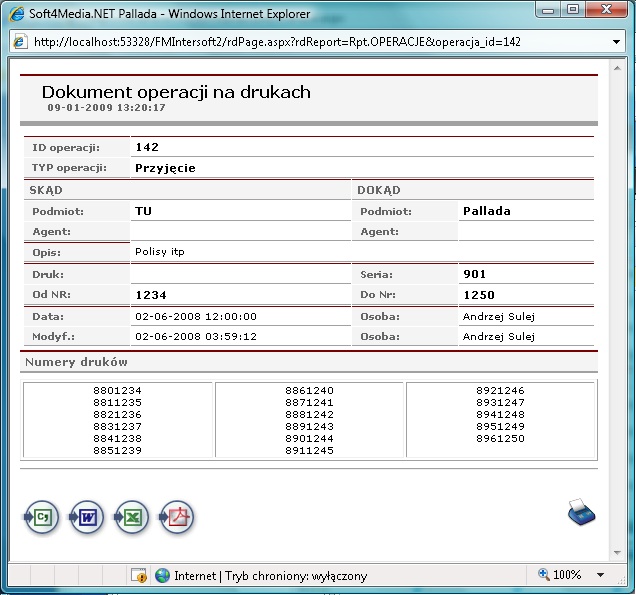Viewport: 636px width, 595px height.
Task: Click form number 8961250
Action: [501, 438]
